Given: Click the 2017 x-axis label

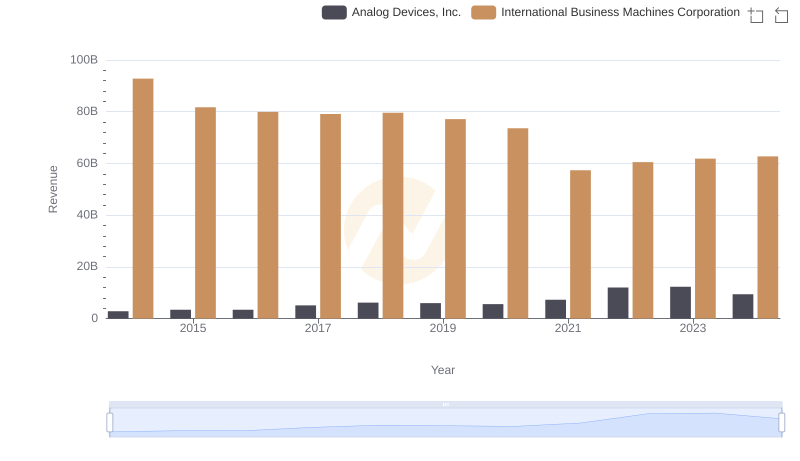Looking at the screenshot, I should click(x=318, y=328).
